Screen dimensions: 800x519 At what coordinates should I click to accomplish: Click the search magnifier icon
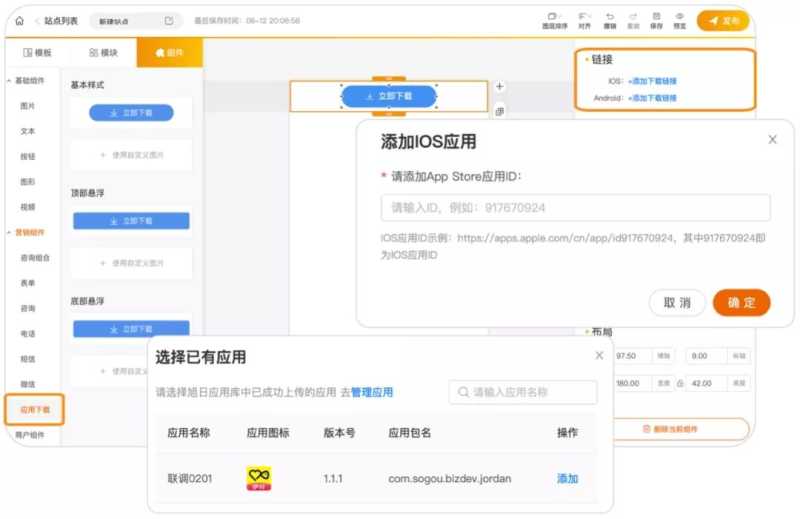point(463,392)
